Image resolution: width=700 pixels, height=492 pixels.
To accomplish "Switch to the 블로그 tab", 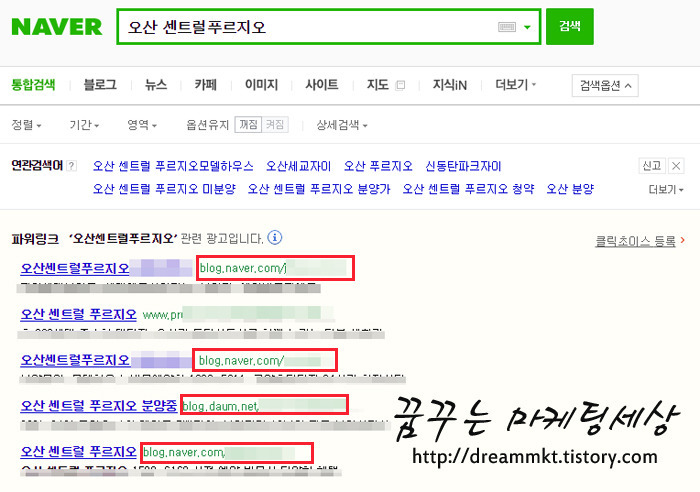I will 100,84.
